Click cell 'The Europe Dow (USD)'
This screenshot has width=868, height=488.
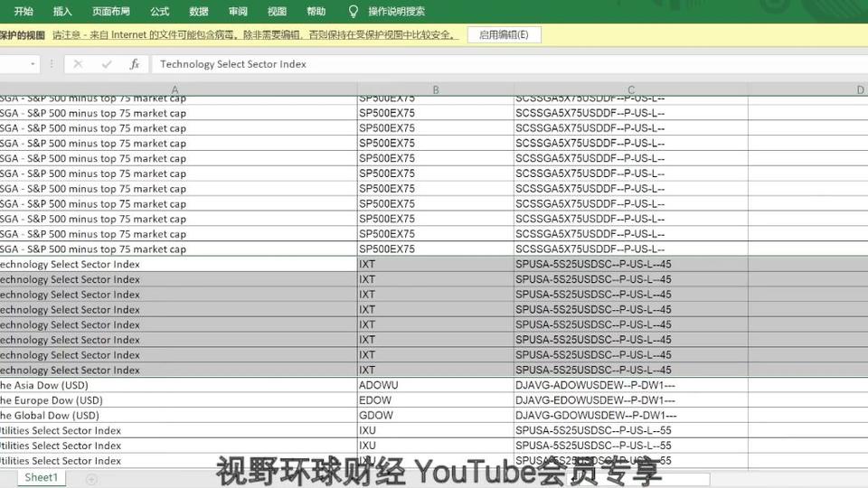(x=178, y=400)
